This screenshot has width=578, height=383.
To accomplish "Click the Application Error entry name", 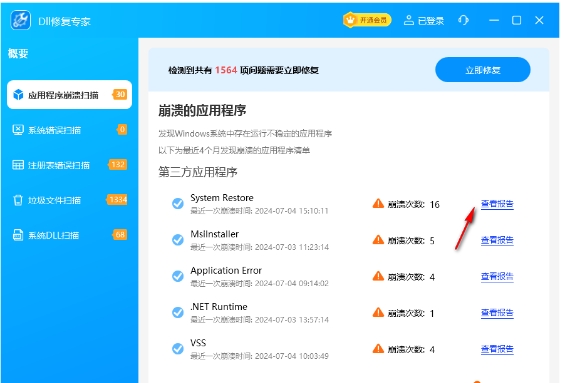I will click(226, 270).
